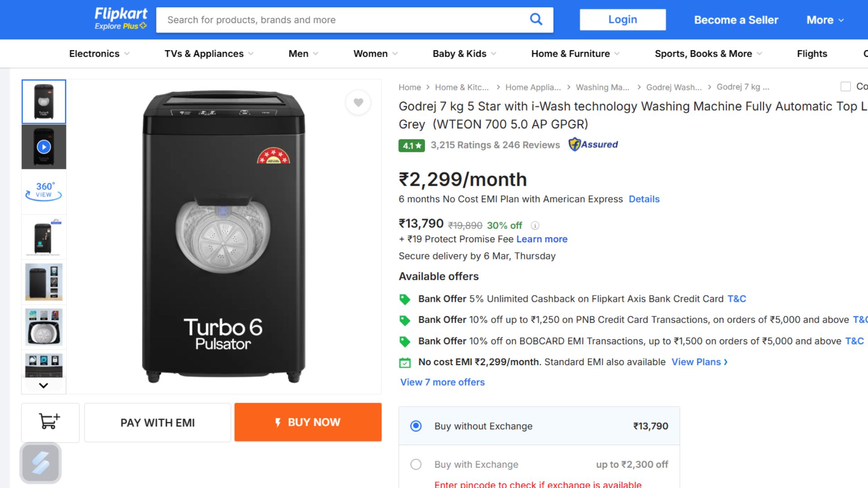Click the 4.1 star rating badge

coord(411,145)
